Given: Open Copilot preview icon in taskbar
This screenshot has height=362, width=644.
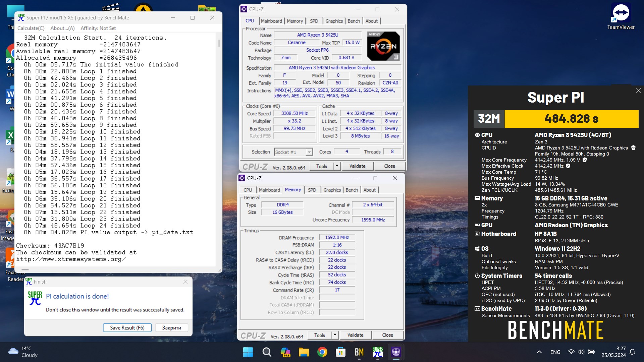Looking at the screenshot, I should pos(285,352).
